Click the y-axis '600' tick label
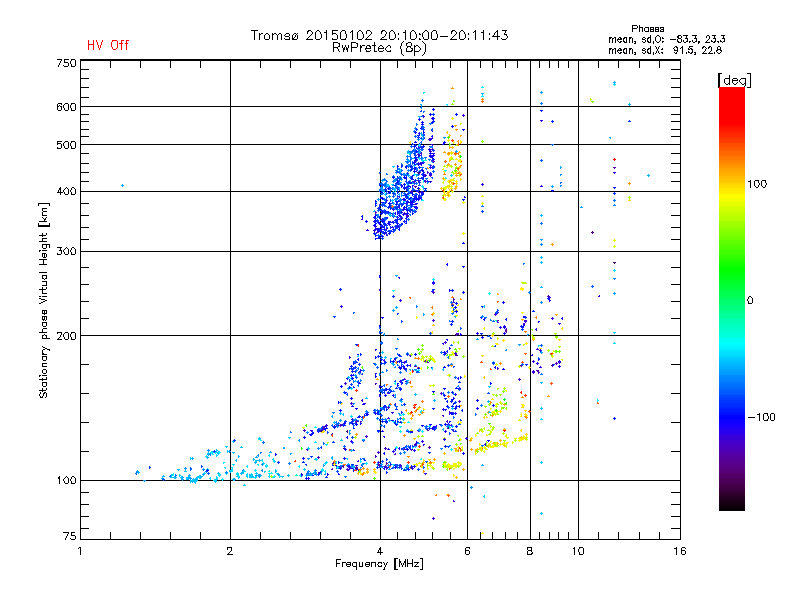Image resolution: width=800 pixels, height=600 pixels. coord(66,107)
